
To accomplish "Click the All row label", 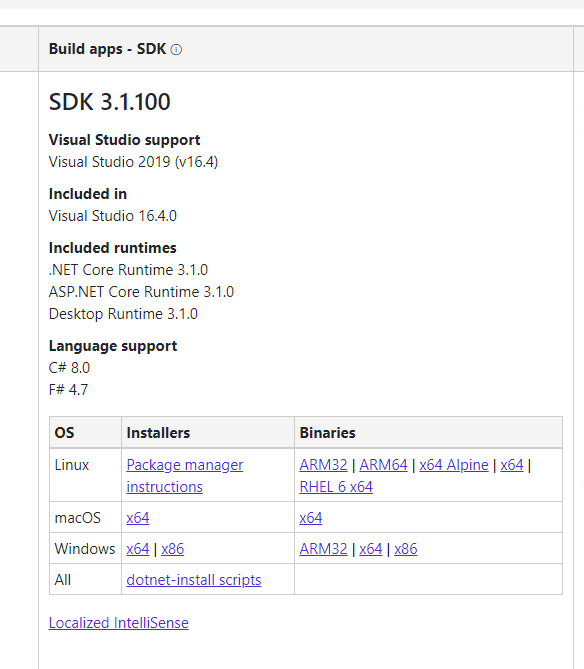I will [x=63, y=580].
